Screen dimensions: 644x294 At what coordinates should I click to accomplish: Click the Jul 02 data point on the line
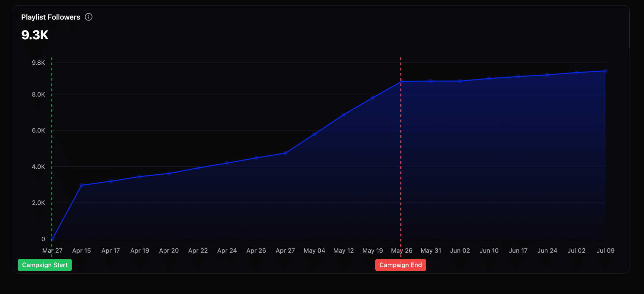pos(577,72)
